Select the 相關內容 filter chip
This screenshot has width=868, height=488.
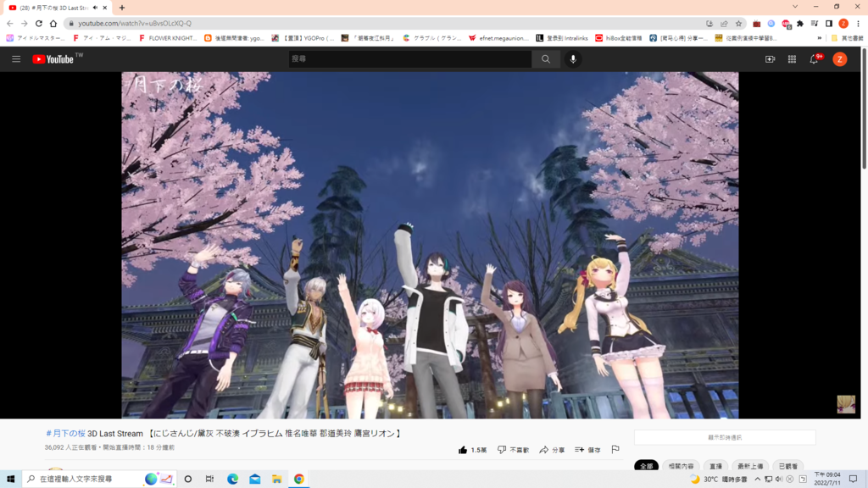pos(681,466)
